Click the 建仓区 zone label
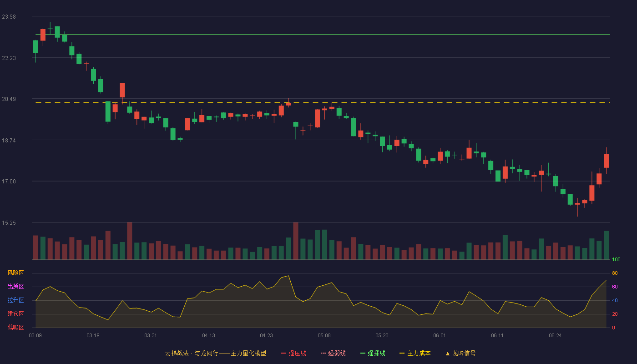 pos(15,314)
